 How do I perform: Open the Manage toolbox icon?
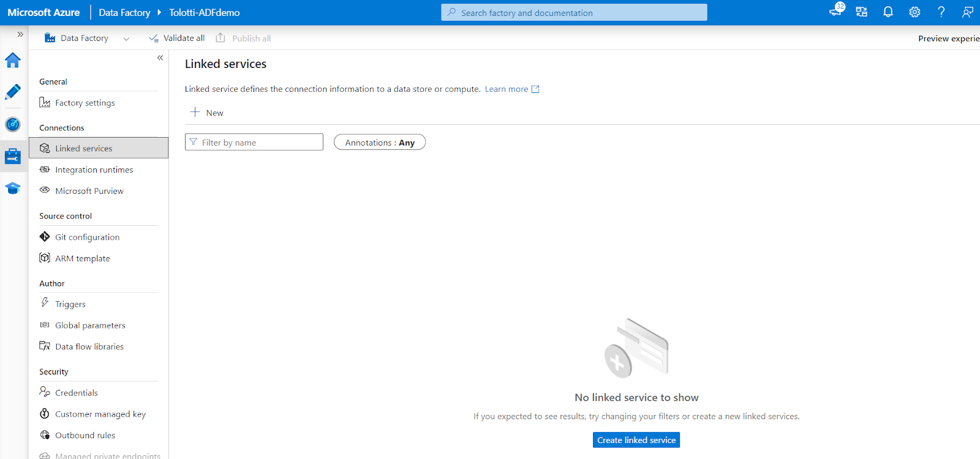pos(13,156)
